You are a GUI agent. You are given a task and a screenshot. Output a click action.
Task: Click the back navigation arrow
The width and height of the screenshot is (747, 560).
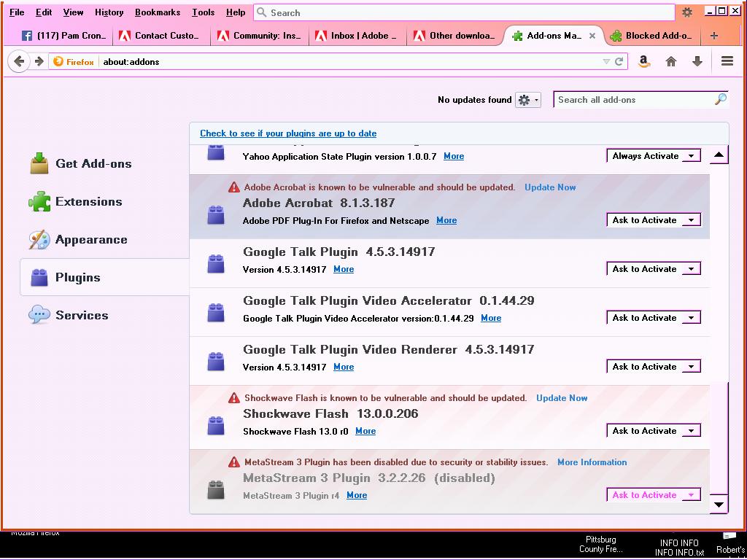pos(19,61)
